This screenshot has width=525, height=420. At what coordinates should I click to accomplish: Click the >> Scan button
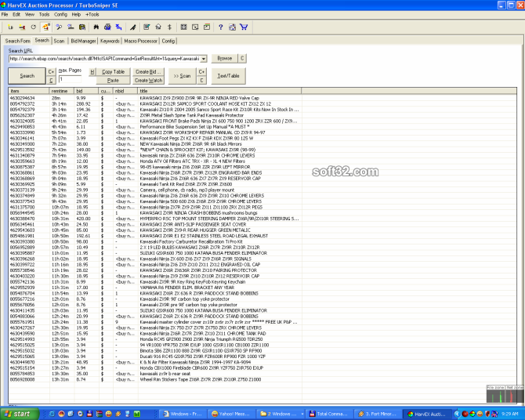182,76
